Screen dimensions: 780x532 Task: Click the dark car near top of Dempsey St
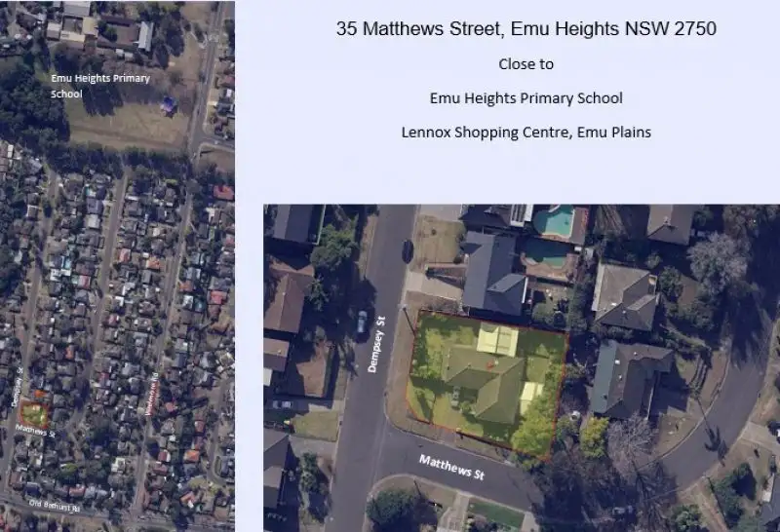coord(407,249)
